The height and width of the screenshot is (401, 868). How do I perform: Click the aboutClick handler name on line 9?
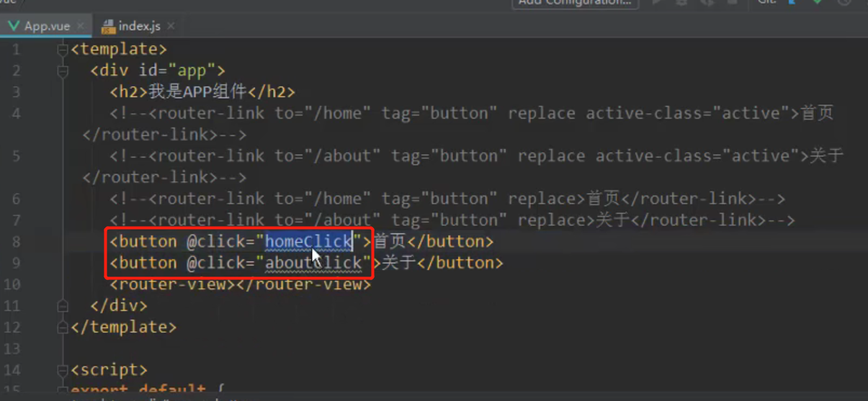click(x=313, y=263)
